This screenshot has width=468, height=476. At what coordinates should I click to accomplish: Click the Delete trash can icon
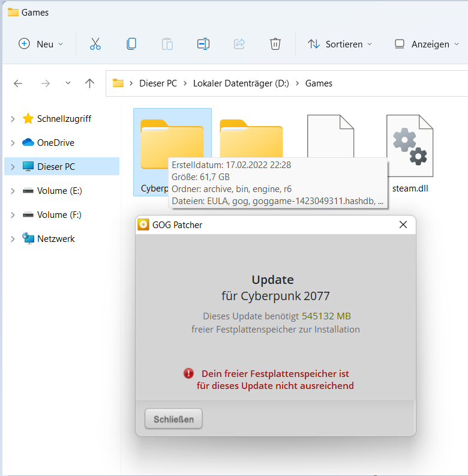click(x=275, y=44)
